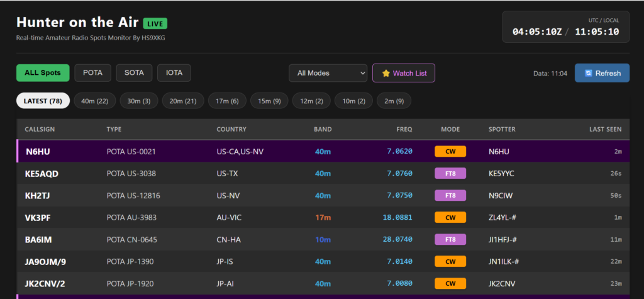Click the FT8 badge in BA6IM row
Image resolution: width=644 pixels, height=299 pixels.
pos(450,240)
